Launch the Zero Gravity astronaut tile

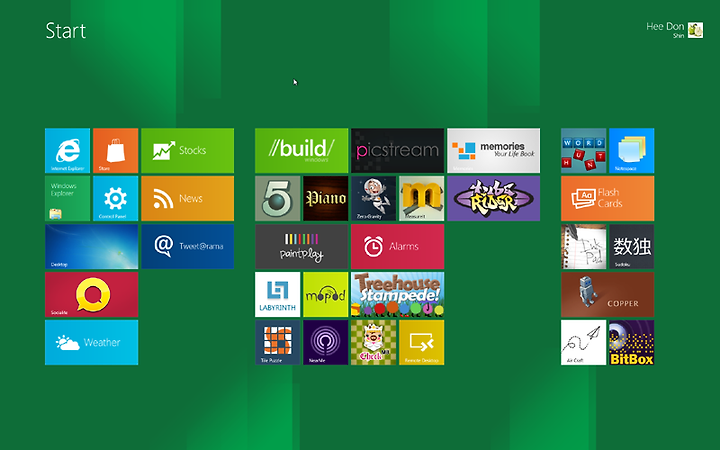[374, 198]
